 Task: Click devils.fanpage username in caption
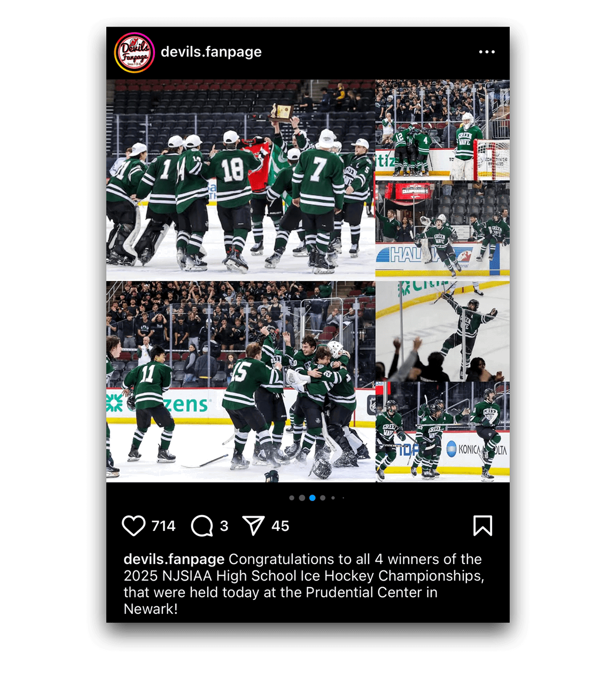(174, 559)
